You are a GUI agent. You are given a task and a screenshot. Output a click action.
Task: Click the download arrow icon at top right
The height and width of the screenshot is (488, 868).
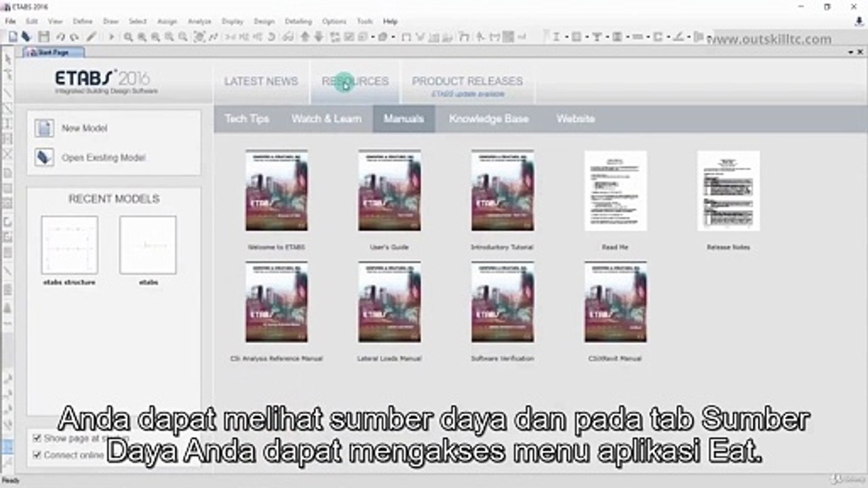click(x=859, y=22)
